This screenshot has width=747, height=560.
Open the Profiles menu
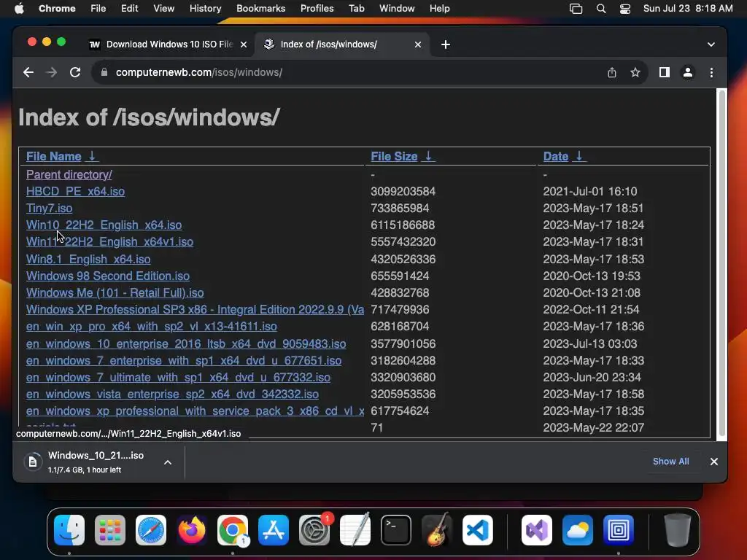[317, 9]
